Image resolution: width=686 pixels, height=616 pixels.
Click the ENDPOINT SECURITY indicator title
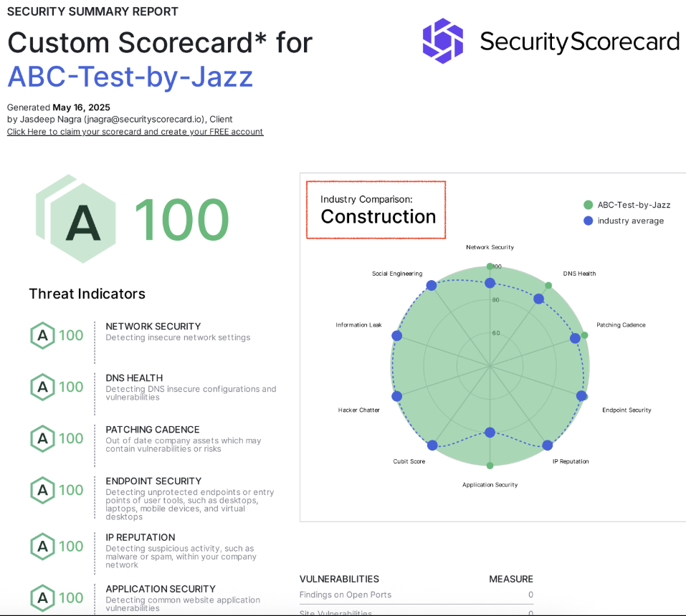153,481
